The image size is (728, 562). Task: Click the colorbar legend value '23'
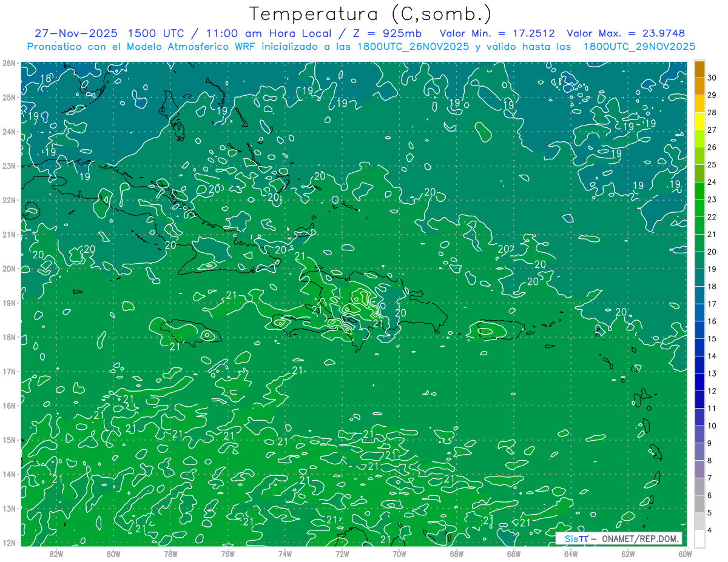712,199
